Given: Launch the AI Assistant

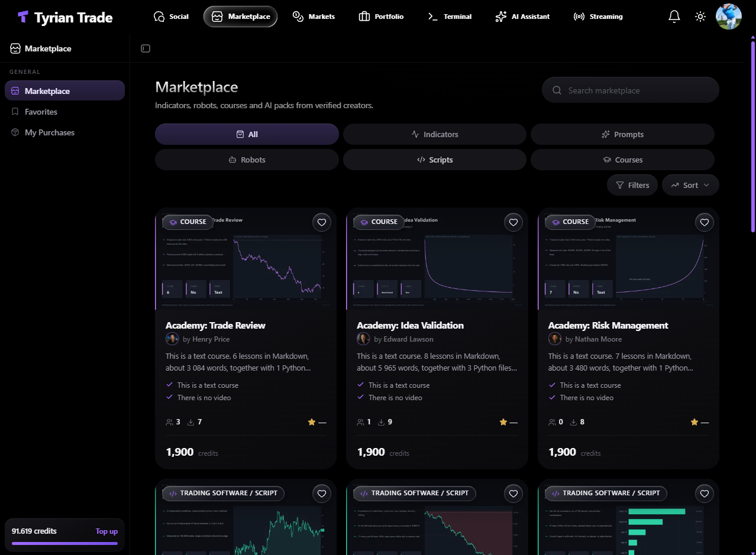Looking at the screenshot, I should (523, 17).
